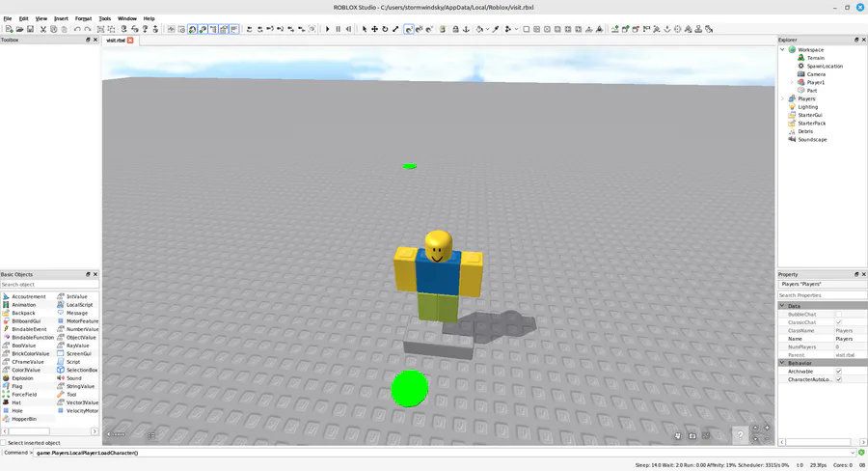Select StarterGui in Explorer

810,115
